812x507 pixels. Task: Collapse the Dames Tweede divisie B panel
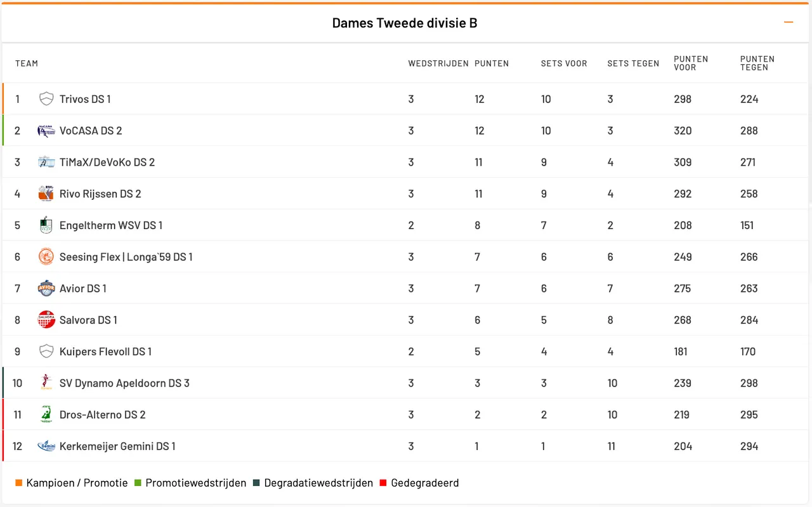(789, 23)
